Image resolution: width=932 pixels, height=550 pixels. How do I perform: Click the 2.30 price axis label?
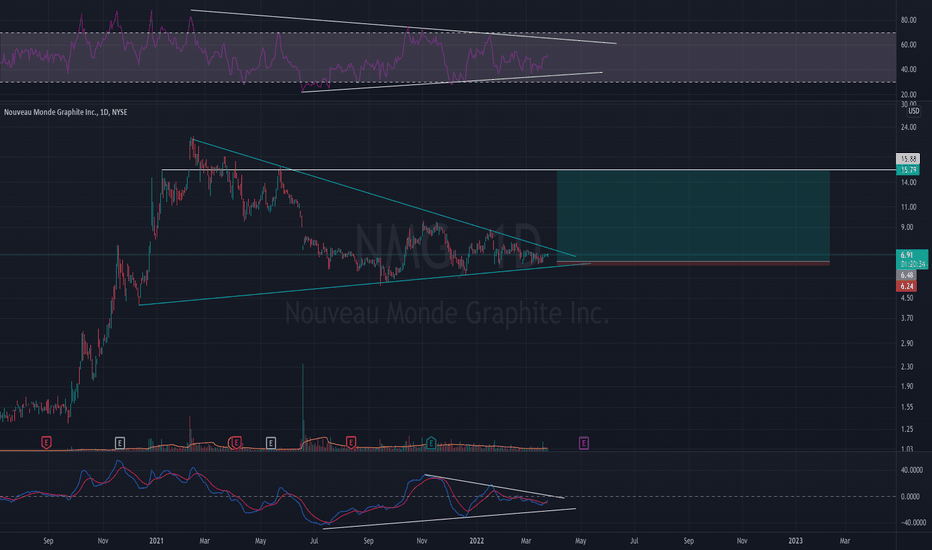point(907,367)
